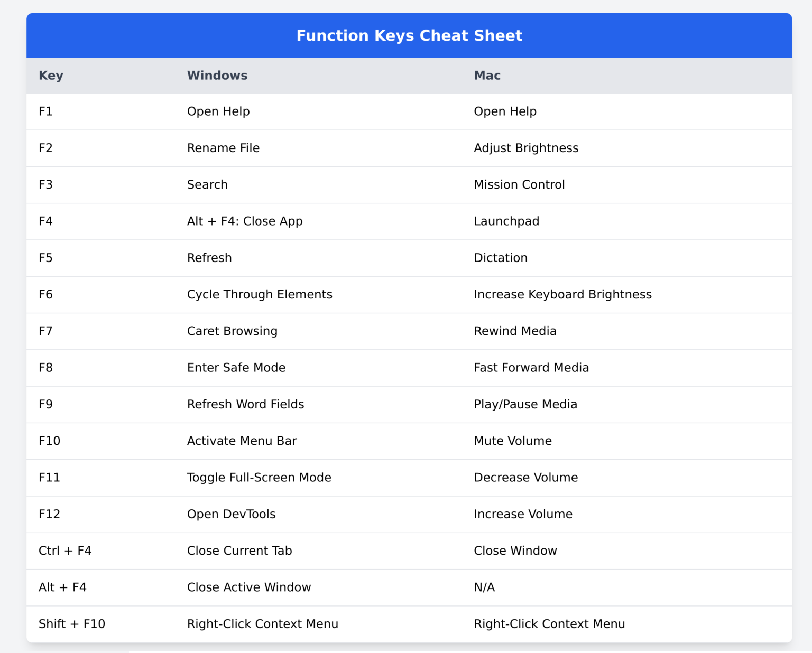Select the Mute Volume cell for F10
This screenshot has width=812, height=653.
pos(512,441)
